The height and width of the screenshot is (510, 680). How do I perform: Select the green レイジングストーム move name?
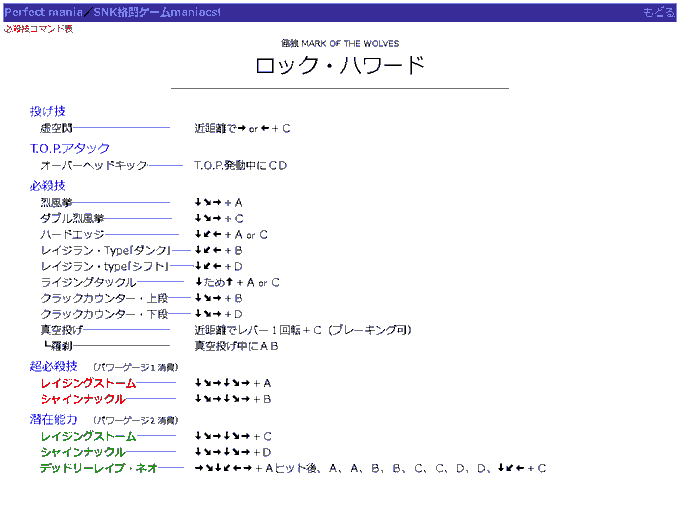pos(88,436)
